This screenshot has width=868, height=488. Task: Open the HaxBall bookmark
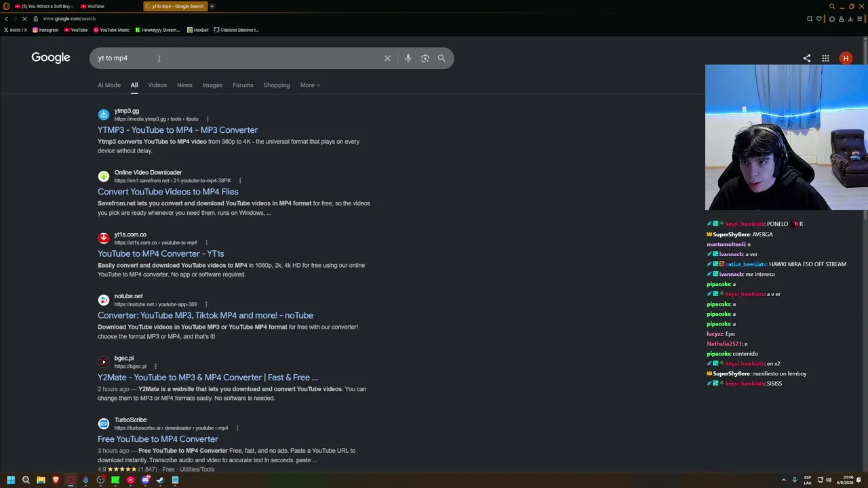click(x=198, y=30)
